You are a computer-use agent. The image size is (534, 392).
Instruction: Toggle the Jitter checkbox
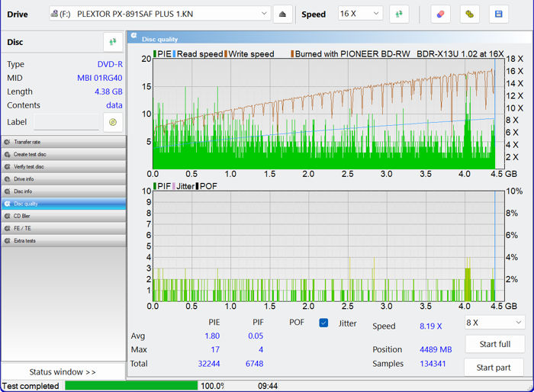point(323,323)
